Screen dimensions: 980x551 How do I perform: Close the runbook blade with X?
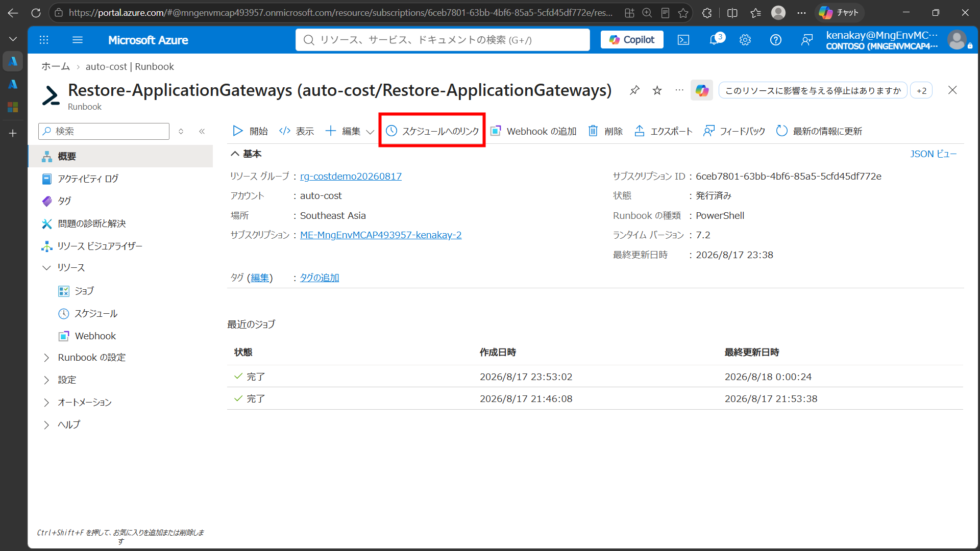(x=952, y=90)
